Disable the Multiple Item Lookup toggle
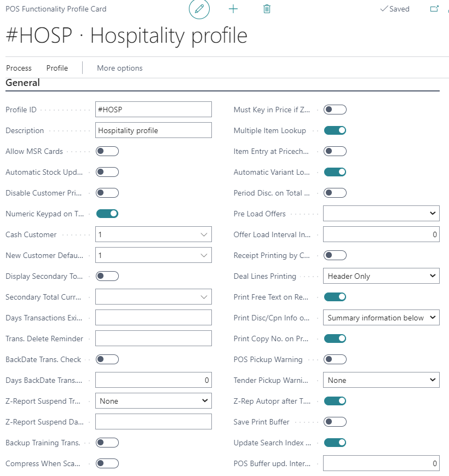This screenshot has height=476, width=449. tap(335, 130)
